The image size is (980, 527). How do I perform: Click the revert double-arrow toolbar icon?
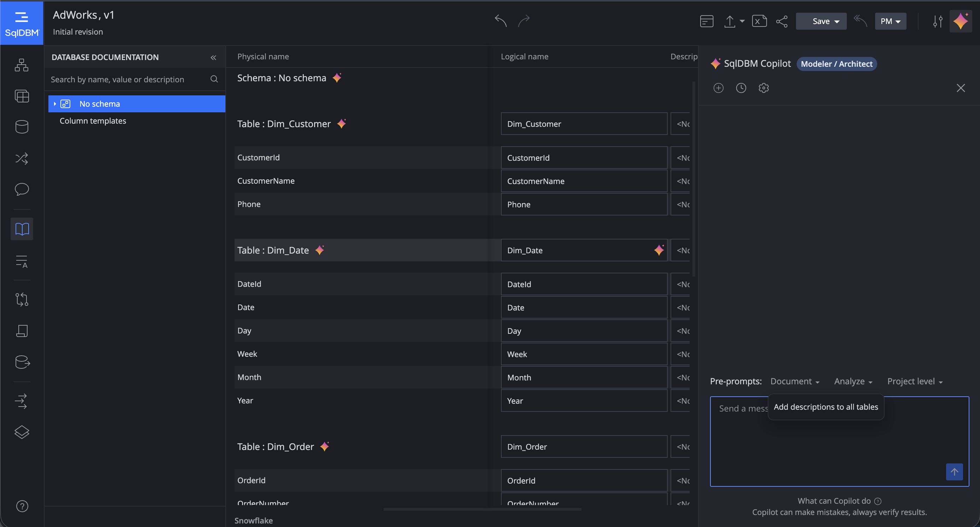pyautogui.click(x=861, y=21)
